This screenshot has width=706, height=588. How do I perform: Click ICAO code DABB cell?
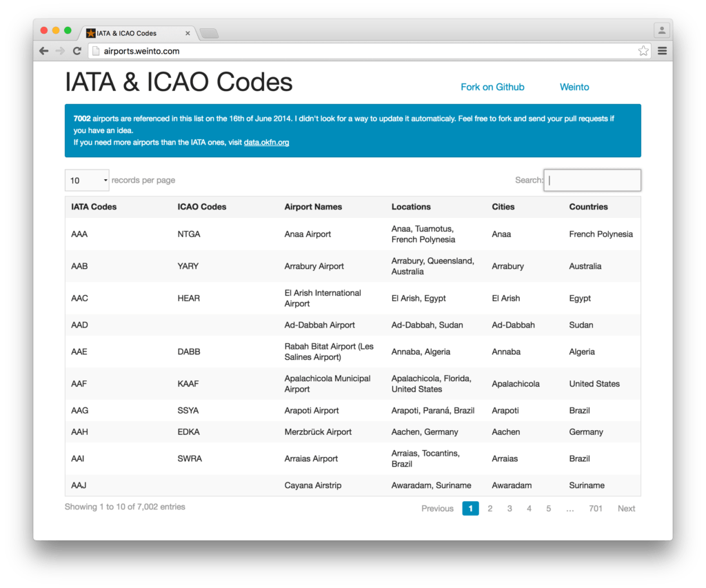click(189, 352)
